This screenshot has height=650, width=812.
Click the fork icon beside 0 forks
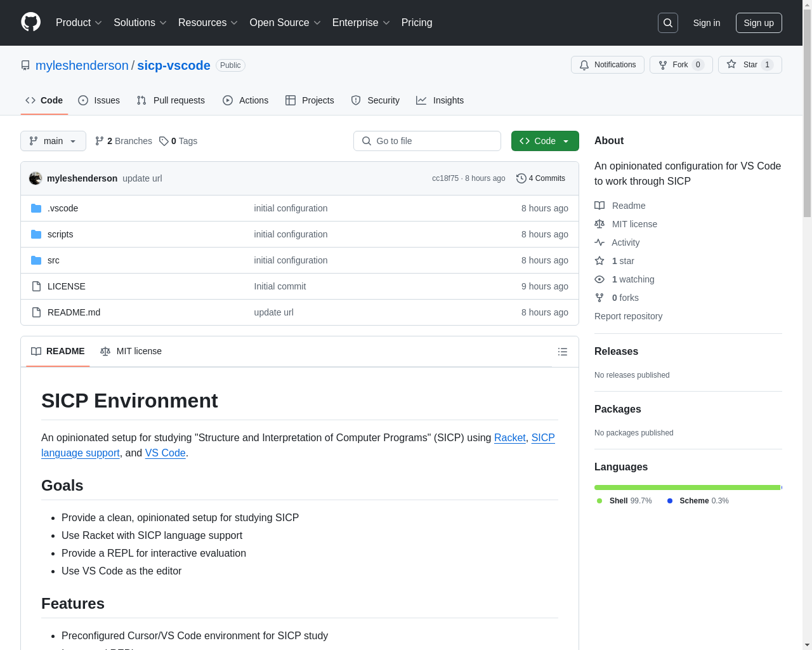tap(599, 298)
